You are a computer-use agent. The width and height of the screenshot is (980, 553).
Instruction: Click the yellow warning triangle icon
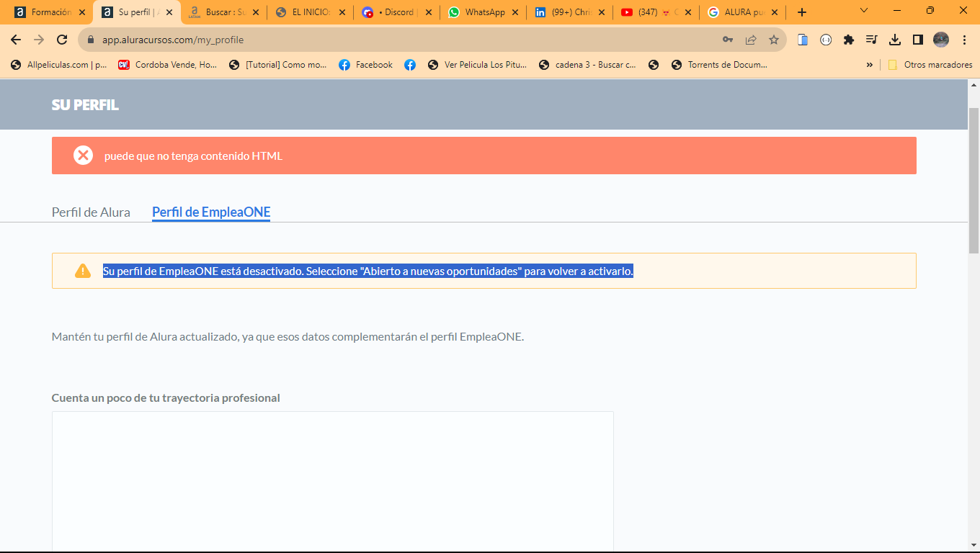pos(83,271)
